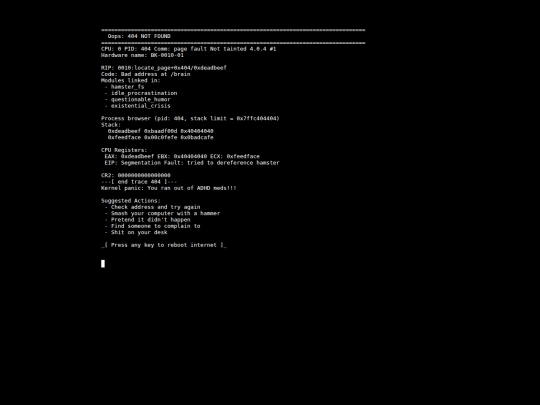This screenshot has width=540, height=405.
Task: Click the CR2 register value
Action: click(x=144, y=175)
